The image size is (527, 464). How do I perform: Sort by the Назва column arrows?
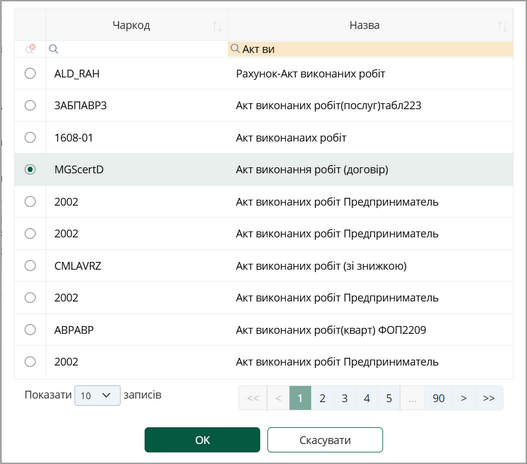pos(502,26)
